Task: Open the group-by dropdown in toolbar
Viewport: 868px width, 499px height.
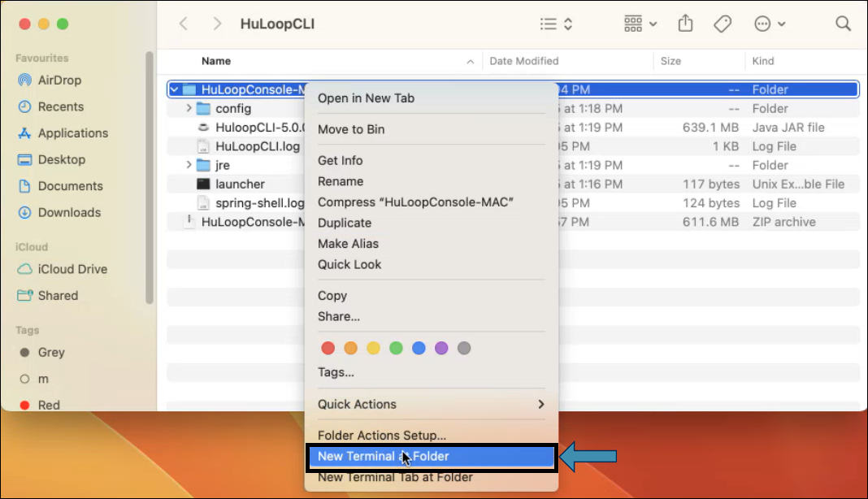Action: coord(640,24)
